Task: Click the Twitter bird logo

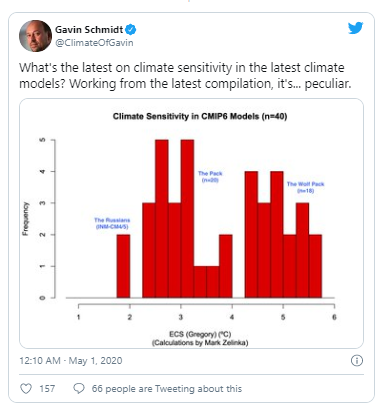Action: [355, 28]
